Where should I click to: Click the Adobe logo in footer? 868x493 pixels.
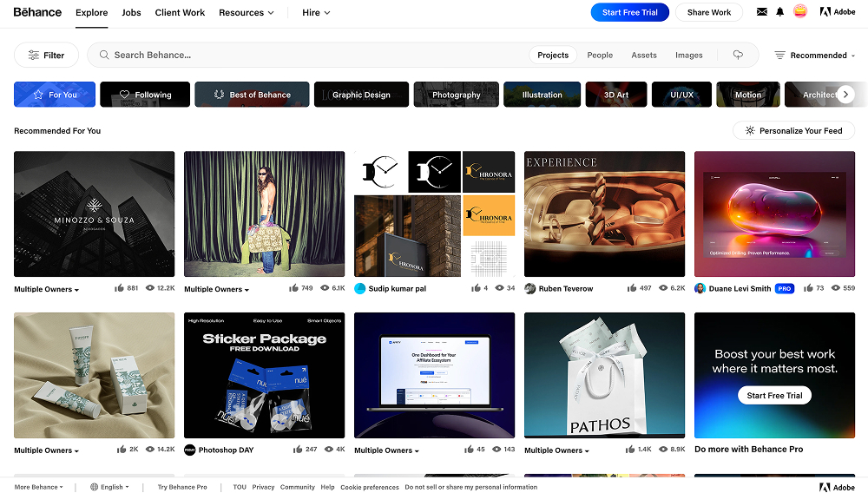[837, 487]
